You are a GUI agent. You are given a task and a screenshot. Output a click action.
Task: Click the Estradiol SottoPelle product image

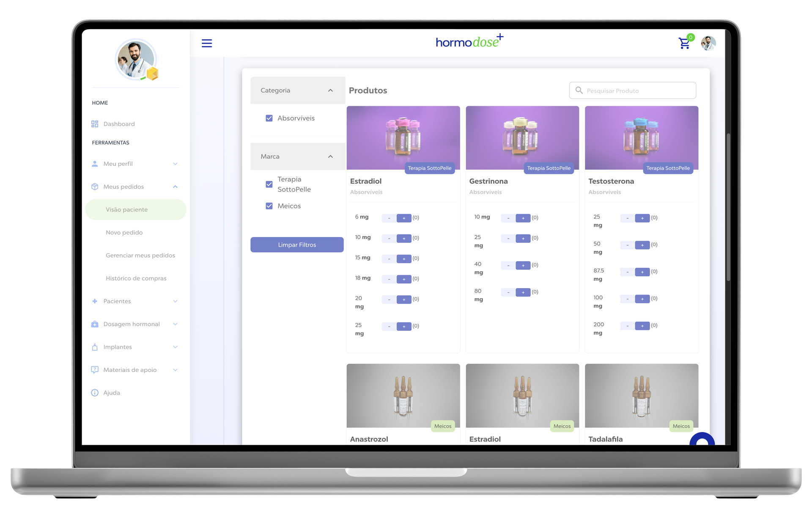pos(403,137)
